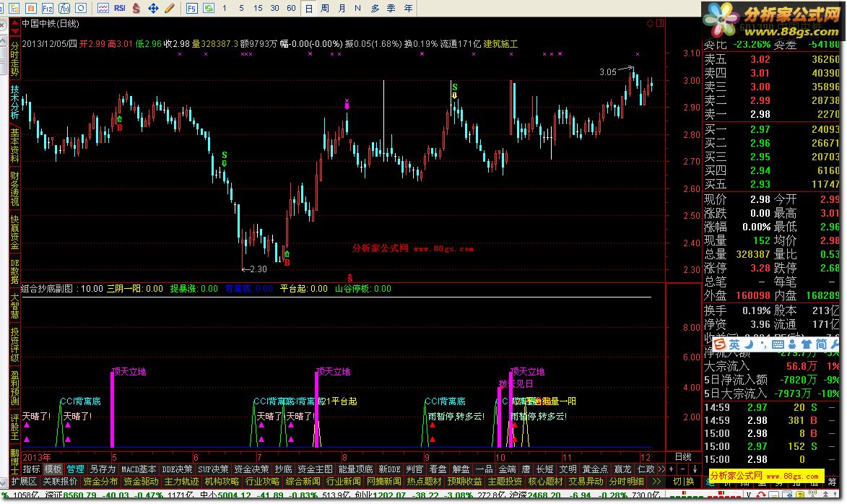847x504 pixels.
Task: Switch to 30-minute period
Action: tap(274, 8)
